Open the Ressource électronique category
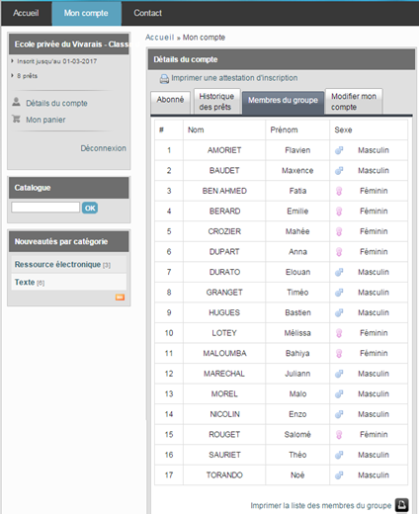The image size is (420, 515). pyautogui.click(x=57, y=264)
